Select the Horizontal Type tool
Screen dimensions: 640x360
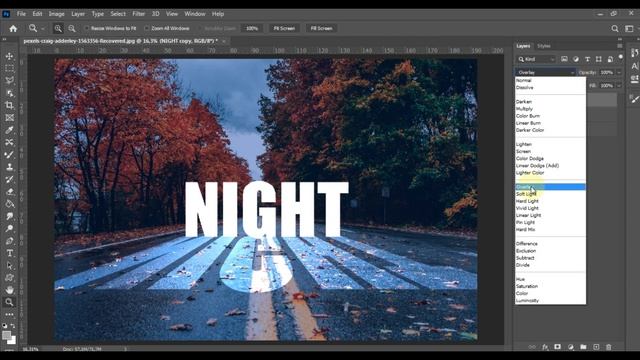[x=9, y=253]
